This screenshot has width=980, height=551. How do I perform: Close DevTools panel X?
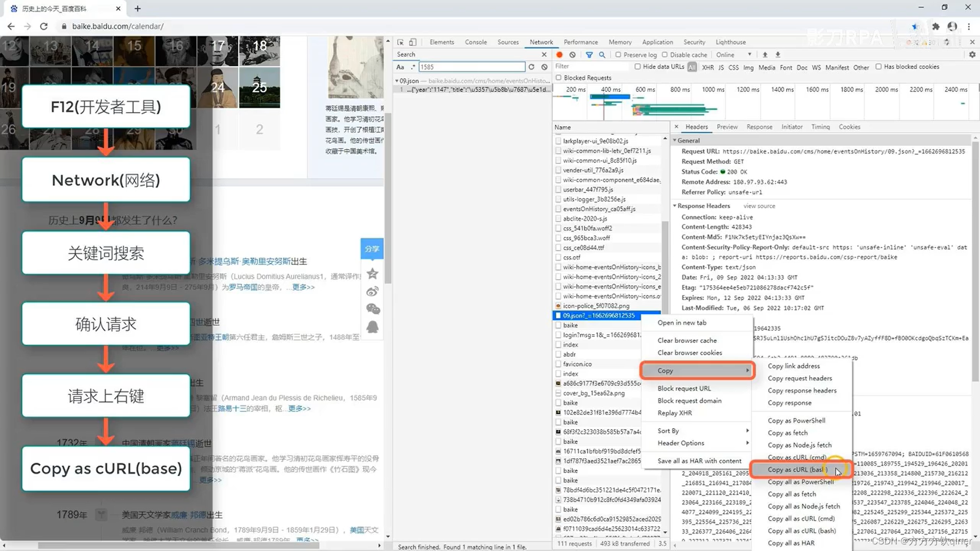point(972,42)
